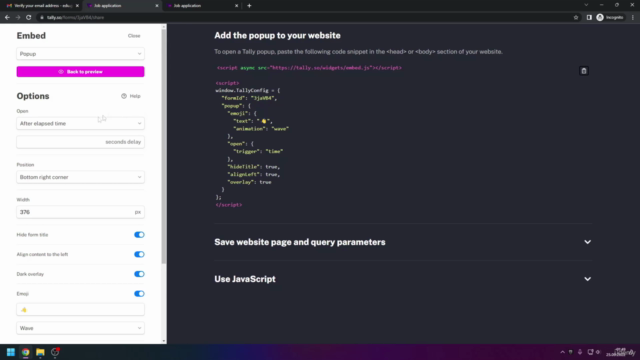View site information lock icon
Viewport: 640px width, 360px height.
click(x=42, y=18)
